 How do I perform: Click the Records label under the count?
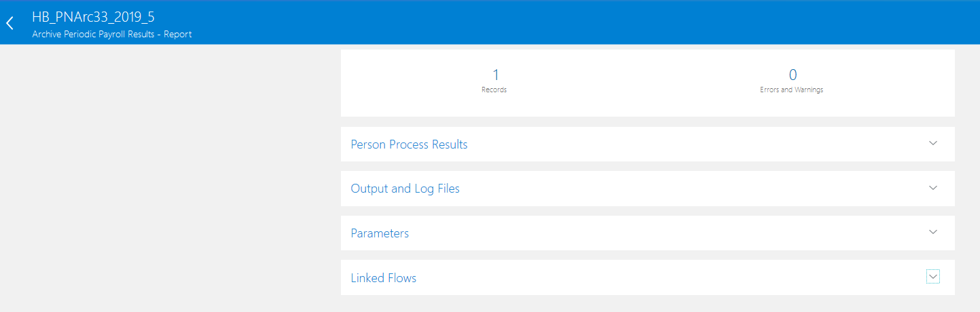tap(494, 90)
